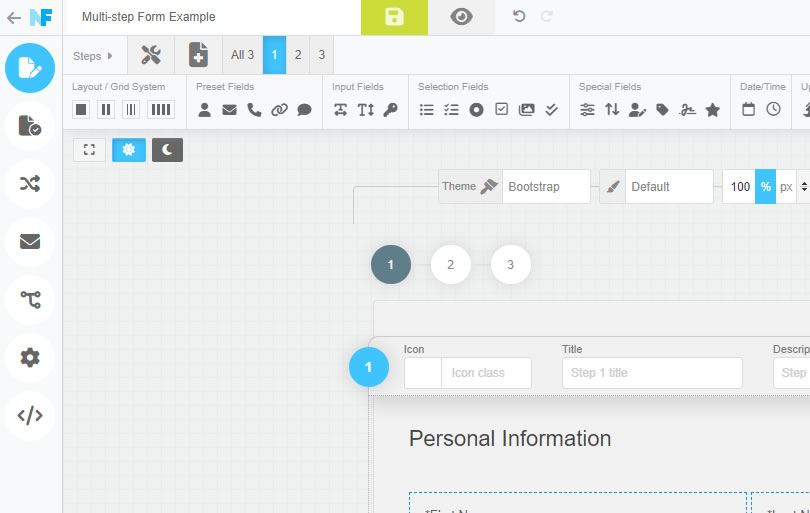Add a signature field
Viewport: 810px width, 513px height.
click(x=688, y=110)
